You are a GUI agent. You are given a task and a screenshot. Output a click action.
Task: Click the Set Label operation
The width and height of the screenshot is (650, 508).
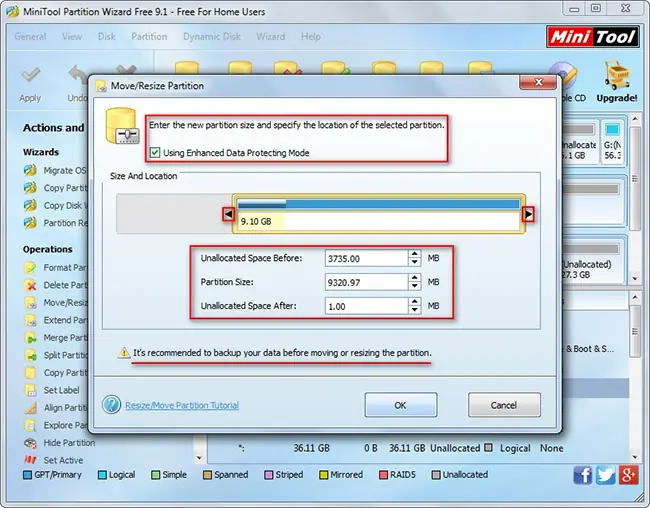click(x=52, y=390)
